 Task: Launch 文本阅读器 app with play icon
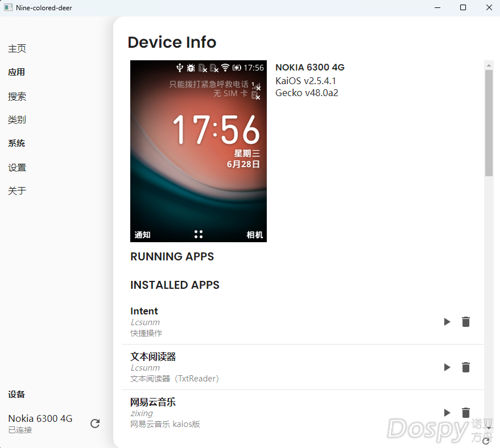click(447, 367)
